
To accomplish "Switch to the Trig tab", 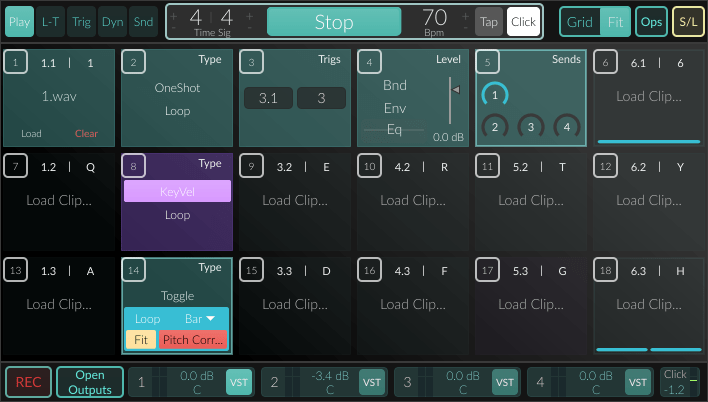I will point(81,22).
